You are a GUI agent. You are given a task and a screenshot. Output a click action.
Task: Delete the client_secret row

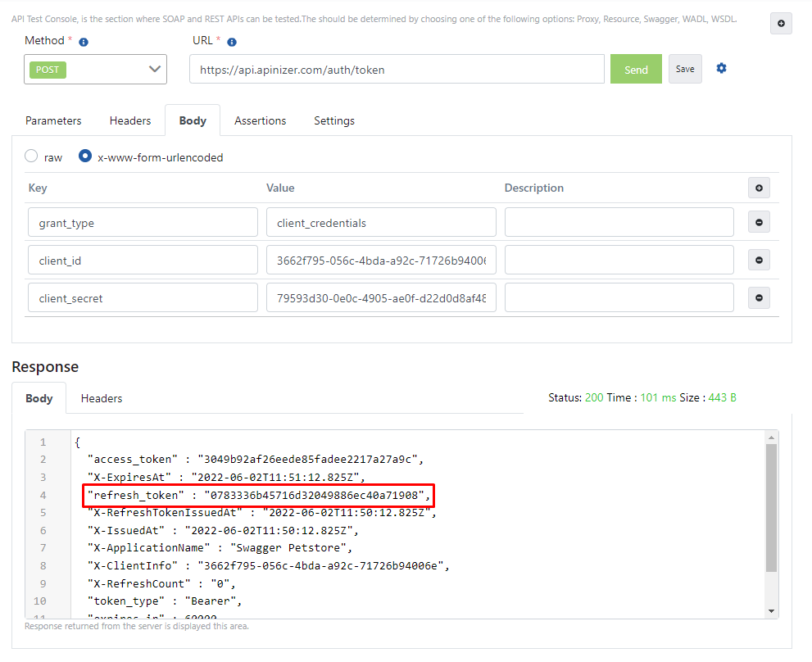(759, 298)
